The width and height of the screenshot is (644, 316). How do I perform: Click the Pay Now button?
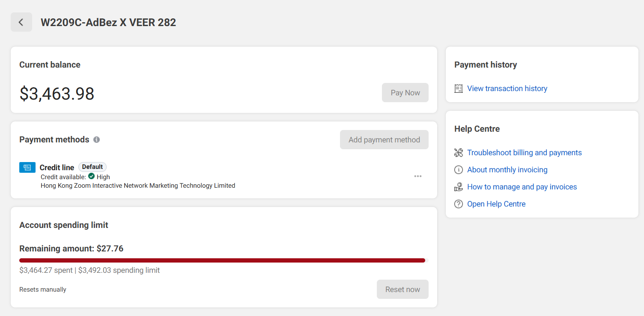point(405,92)
